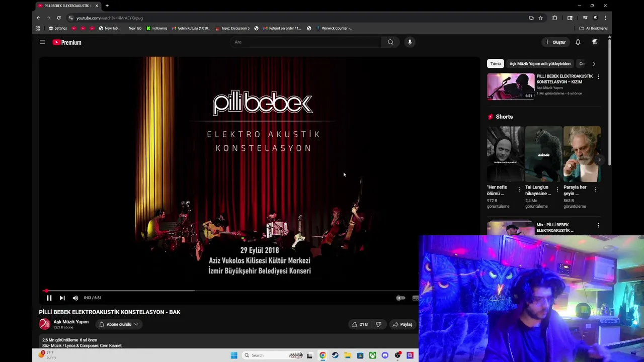The image size is (644, 362).
Task: Open options for Mix - PİLLİ BEBEK
Action: pyautogui.click(x=598, y=226)
